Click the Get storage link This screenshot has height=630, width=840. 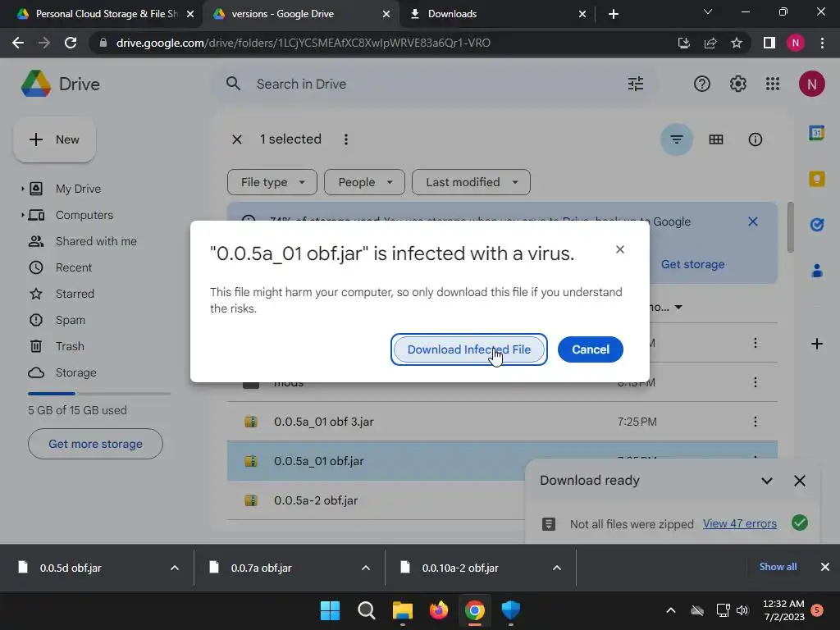[692, 264]
